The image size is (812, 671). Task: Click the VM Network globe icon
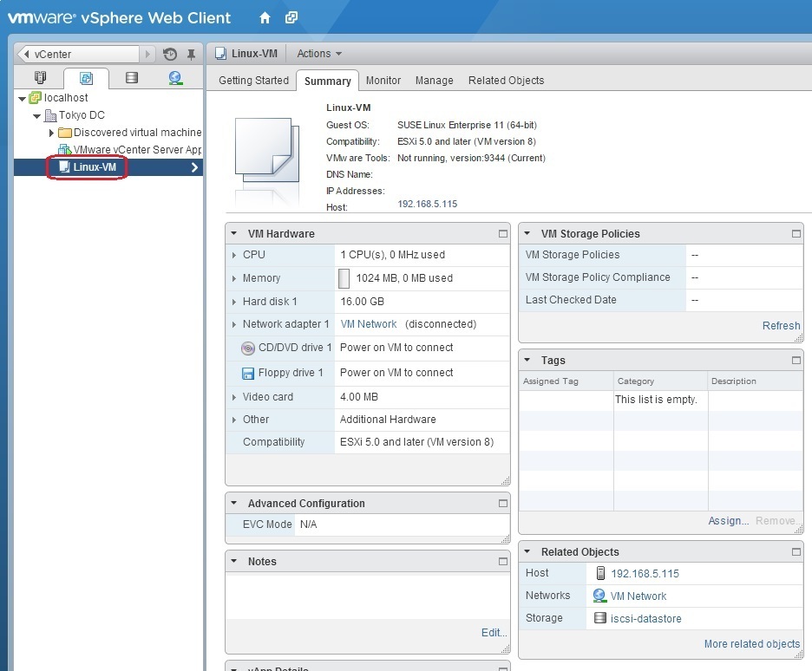[x=599, y=596]
